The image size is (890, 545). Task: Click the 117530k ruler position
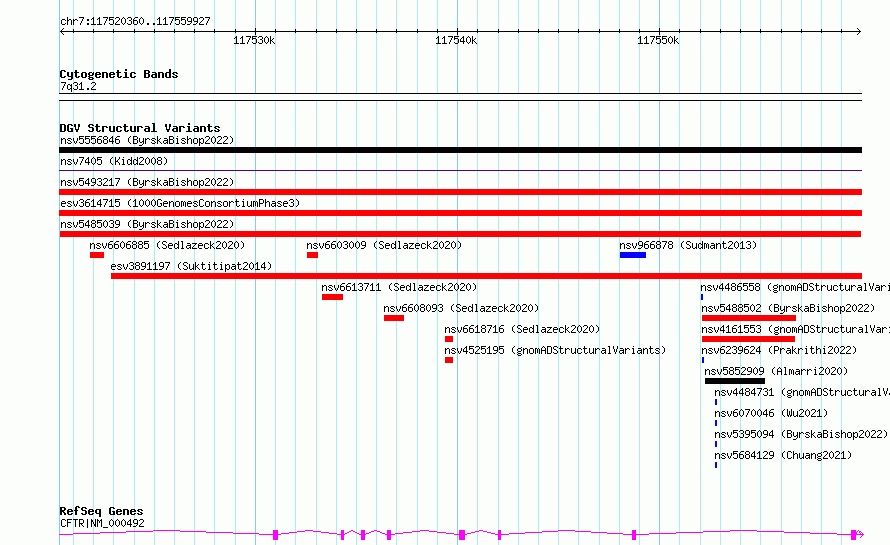tap(254, 40)
